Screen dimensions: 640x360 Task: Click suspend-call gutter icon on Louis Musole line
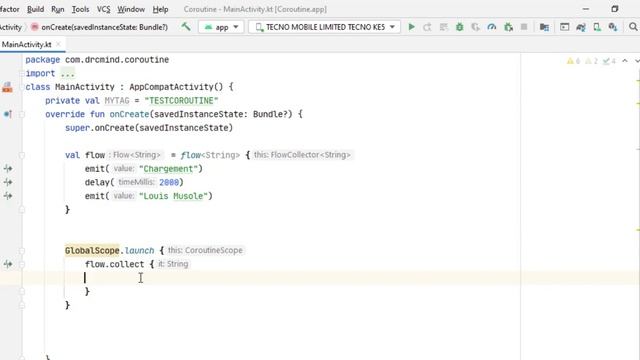click(8, 196)
